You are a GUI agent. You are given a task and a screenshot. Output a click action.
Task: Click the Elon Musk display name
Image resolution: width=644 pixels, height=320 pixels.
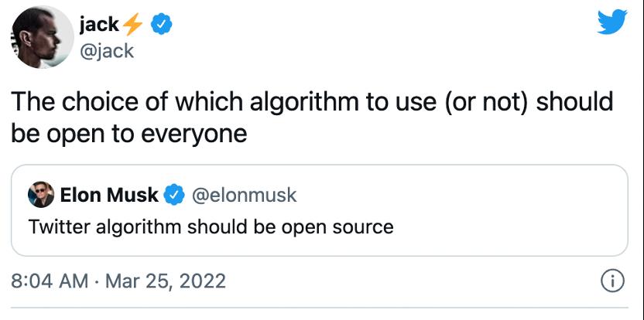(x=109, y=195)
